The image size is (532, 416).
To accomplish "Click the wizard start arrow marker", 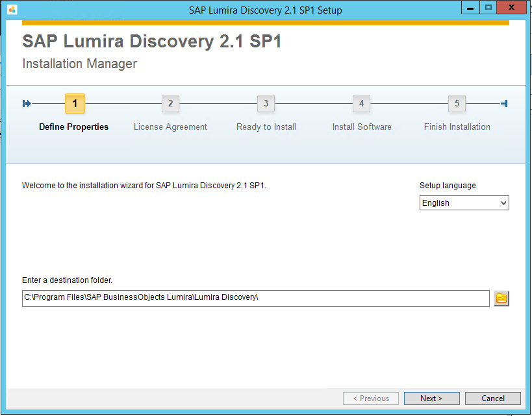I will point(27,103).
